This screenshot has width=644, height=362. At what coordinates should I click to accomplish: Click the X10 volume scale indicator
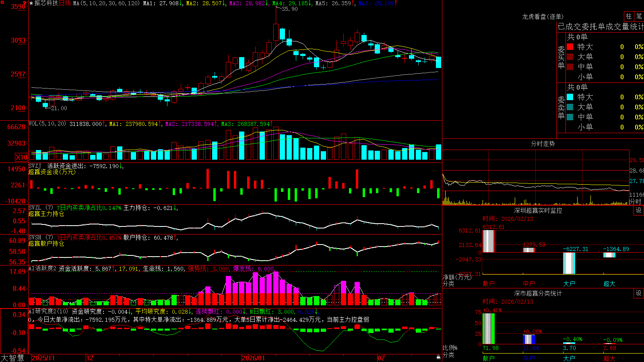click(x=21, y=157)
